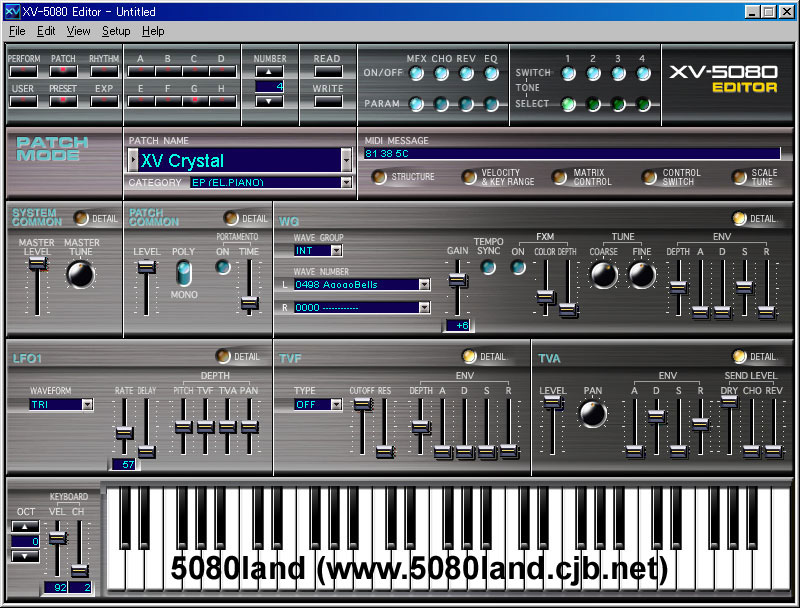This screenshot has height=608, width=800.
Task: Select the EXP bank button
Action: [104, 101]
